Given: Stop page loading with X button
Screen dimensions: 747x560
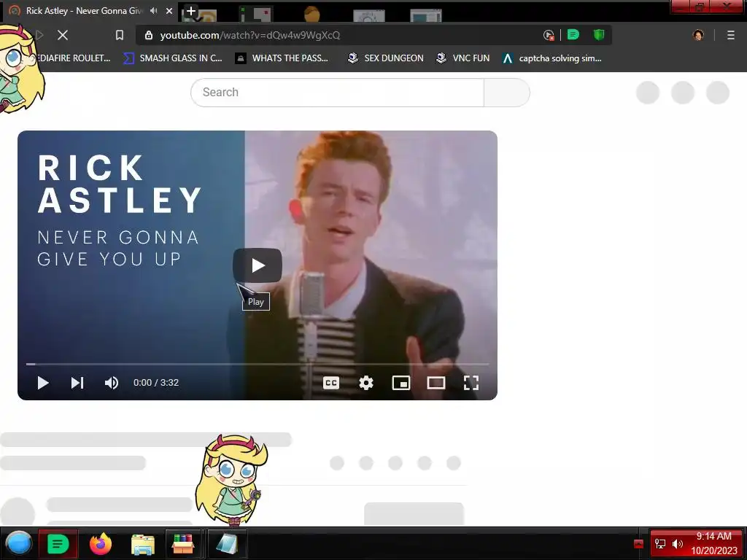Looking at the screenshot, I should coord(63,35).
